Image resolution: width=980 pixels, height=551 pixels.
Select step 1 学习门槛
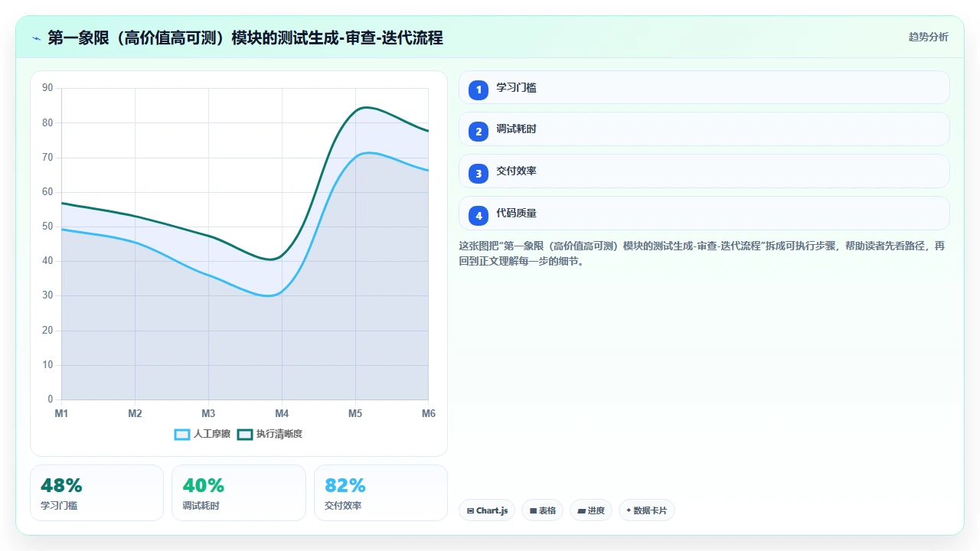point(704,87)
